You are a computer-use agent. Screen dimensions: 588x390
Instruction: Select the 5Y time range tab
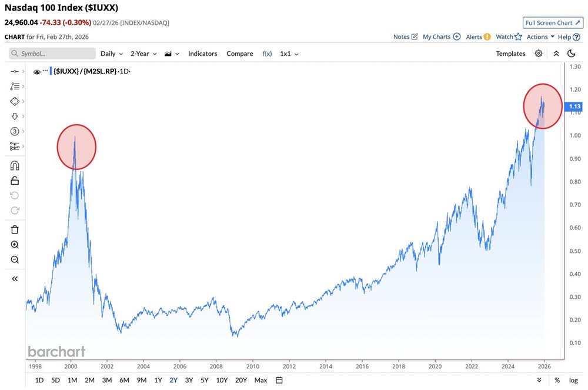pyautogui.click(x=204, y=380)
